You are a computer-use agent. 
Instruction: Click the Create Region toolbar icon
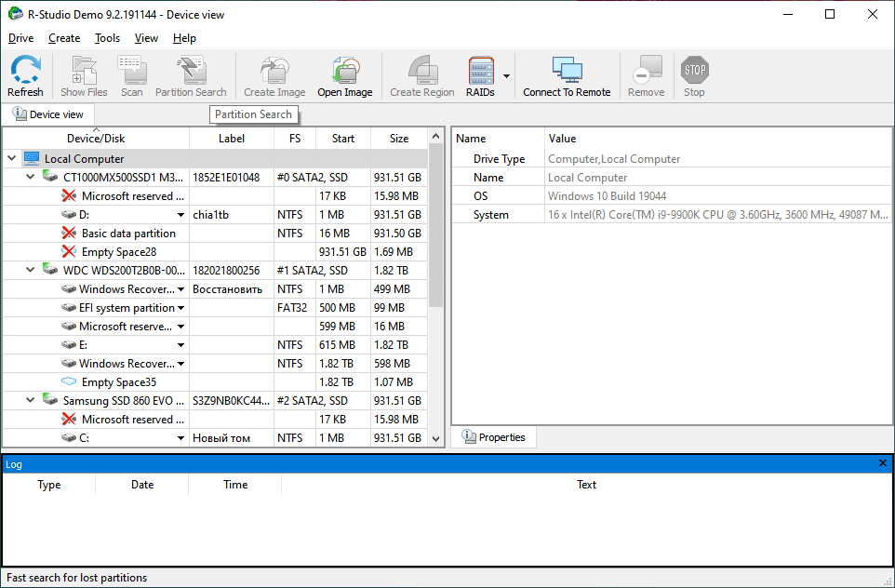(x=422, y=70)
